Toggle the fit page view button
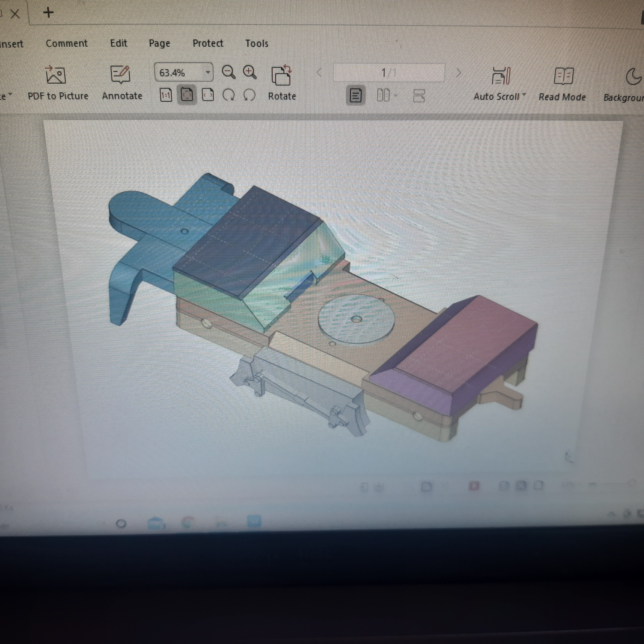Image resolution: width=644 pixels, height=644 pixels. pos(187,96)
